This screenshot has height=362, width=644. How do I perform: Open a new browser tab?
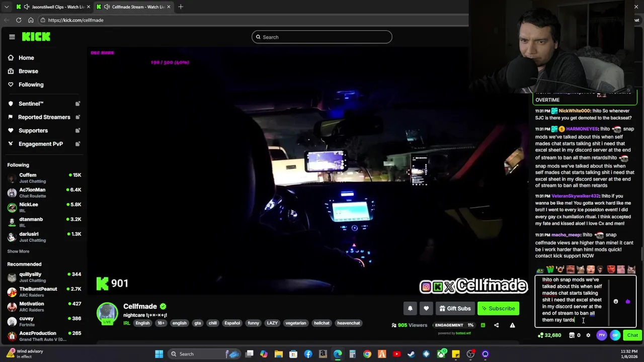point(181,7)
